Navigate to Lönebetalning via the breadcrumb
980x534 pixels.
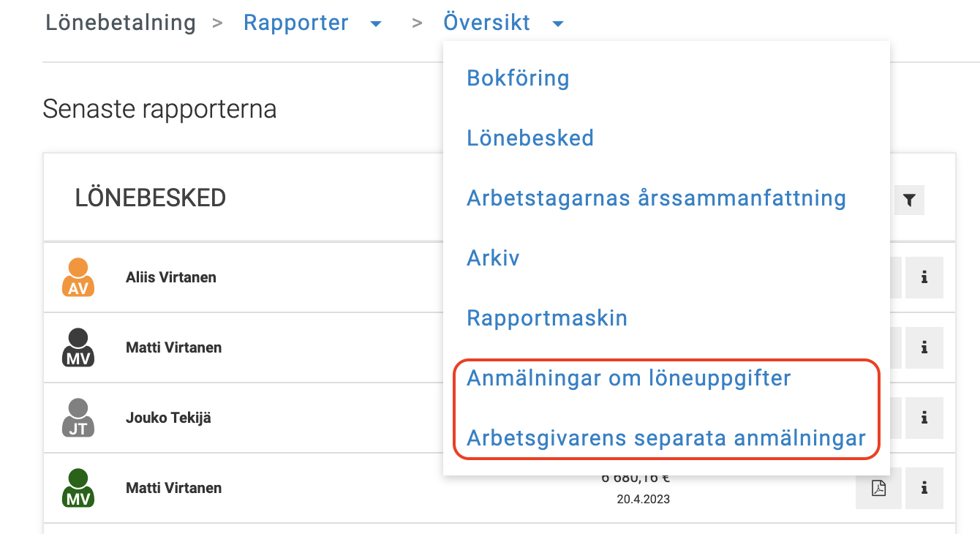click(120, 22)
